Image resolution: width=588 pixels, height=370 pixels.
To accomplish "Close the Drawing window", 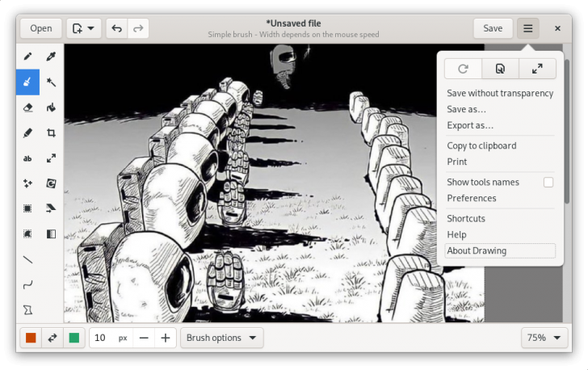I will click(557, 28).
